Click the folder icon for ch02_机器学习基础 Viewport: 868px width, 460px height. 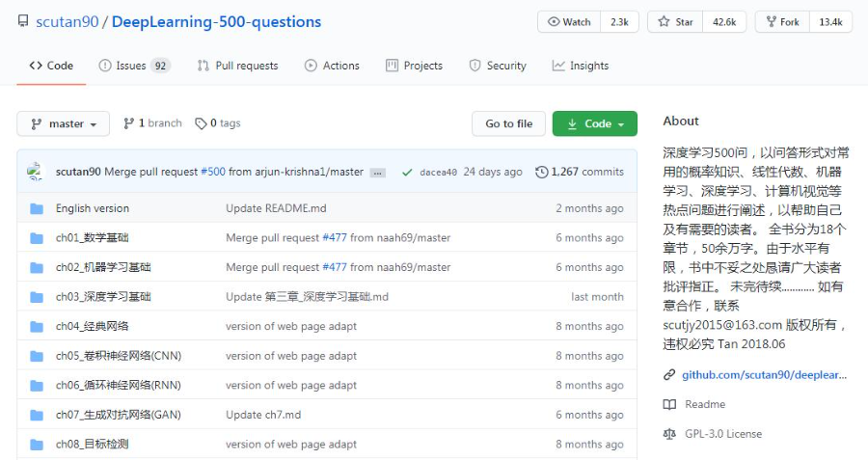[x=37, y=268]
